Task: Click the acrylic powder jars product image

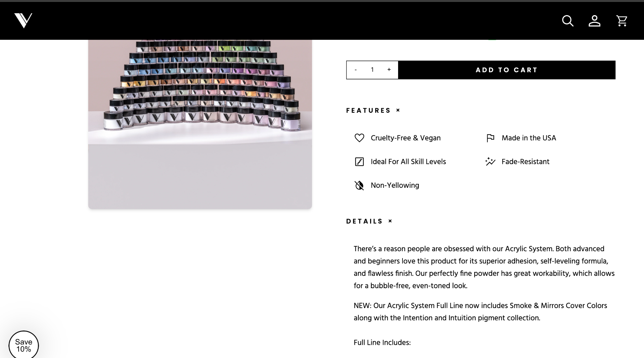Action: point(200,124)
